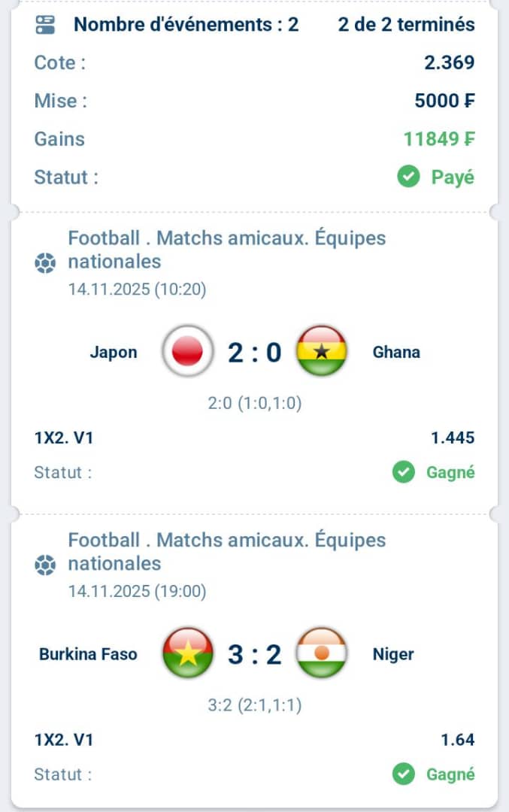Tap the 2.369 total odds value

point(450,62)
